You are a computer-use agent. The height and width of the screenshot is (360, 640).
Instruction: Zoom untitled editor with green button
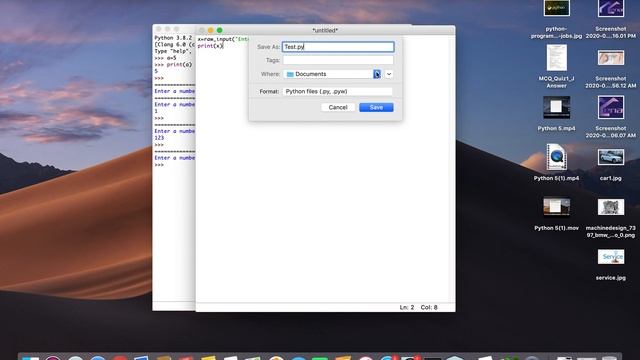pyautogui.click(x=220, y=30)
